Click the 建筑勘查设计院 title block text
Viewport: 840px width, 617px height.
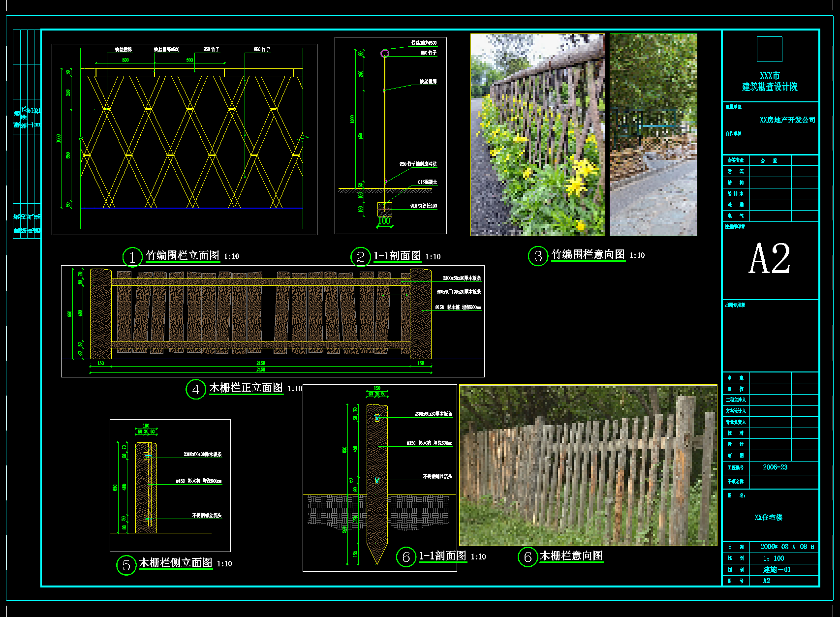point(770,87)
